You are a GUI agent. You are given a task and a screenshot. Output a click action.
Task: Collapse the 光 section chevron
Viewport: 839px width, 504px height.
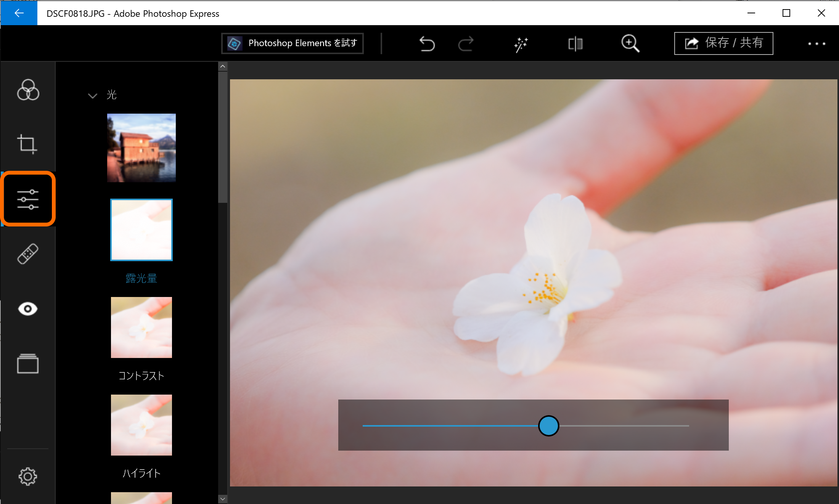[x=92, y=95]
